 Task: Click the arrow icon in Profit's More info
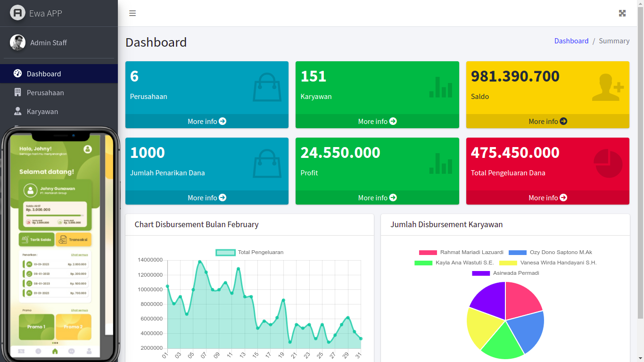393,197
